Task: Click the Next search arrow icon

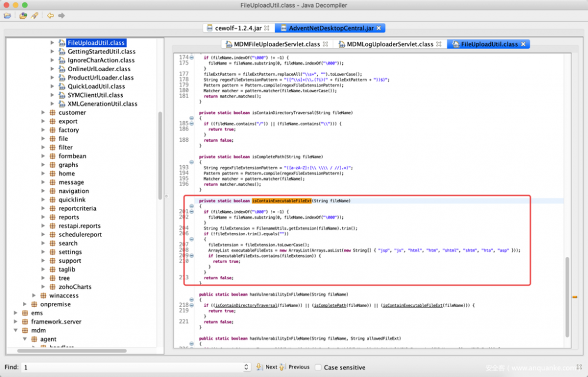Action: [259, 366]
